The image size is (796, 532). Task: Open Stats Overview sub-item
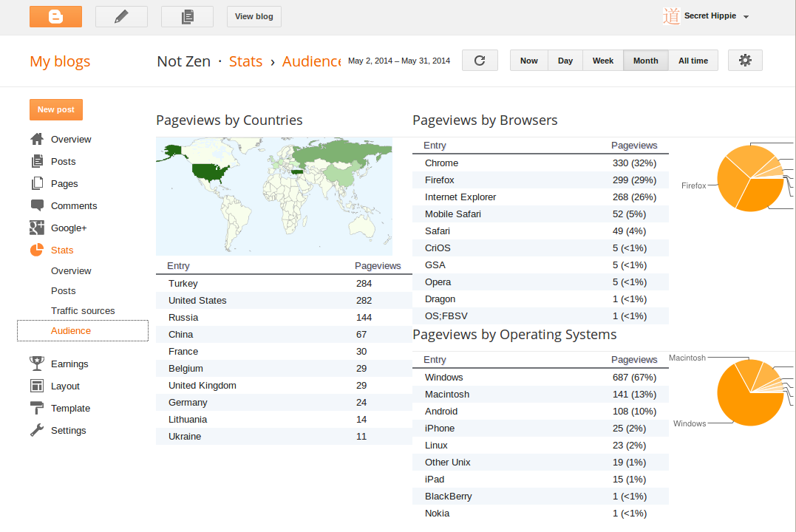71,270
